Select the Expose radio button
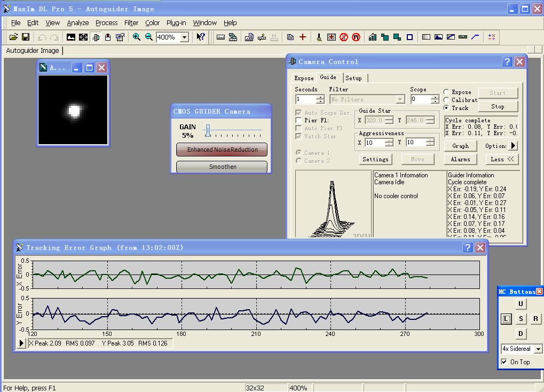Screen dimensions: 544x392 pyautogui.click(x=446, y=92)
